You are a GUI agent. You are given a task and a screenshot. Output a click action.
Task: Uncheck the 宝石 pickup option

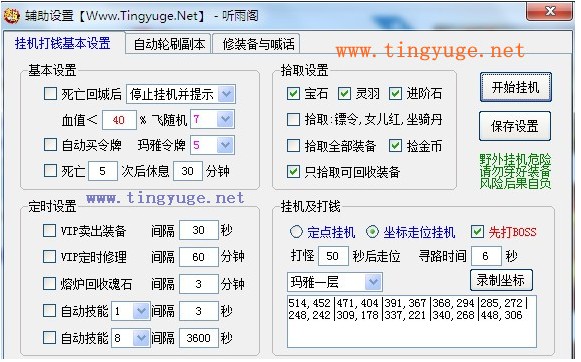293,93
